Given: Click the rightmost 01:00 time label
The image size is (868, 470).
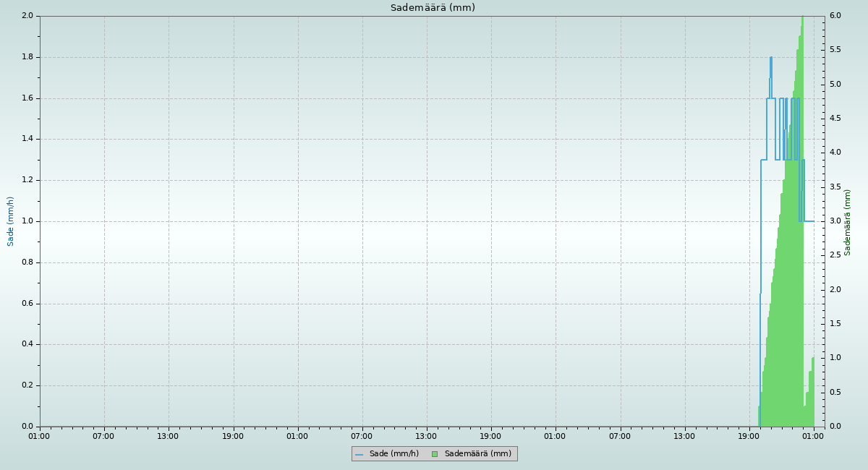Looking at the screenshot, I should tap(814, 436).
